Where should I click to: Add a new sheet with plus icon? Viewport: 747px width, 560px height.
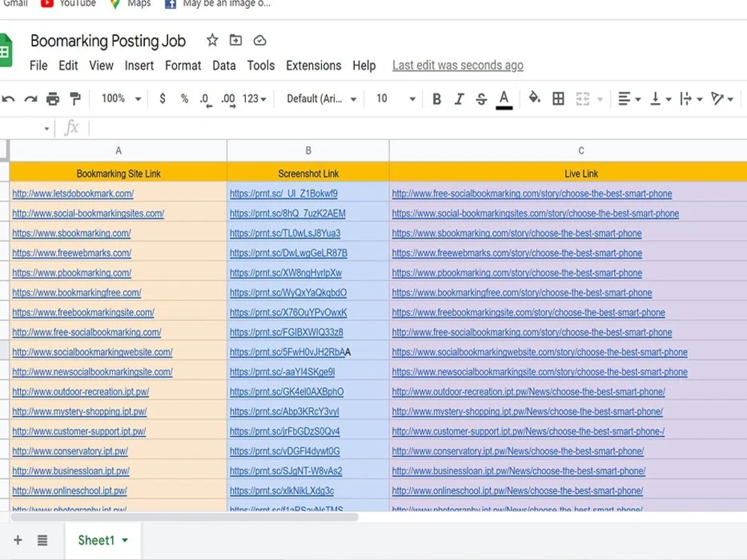(18, 540)
